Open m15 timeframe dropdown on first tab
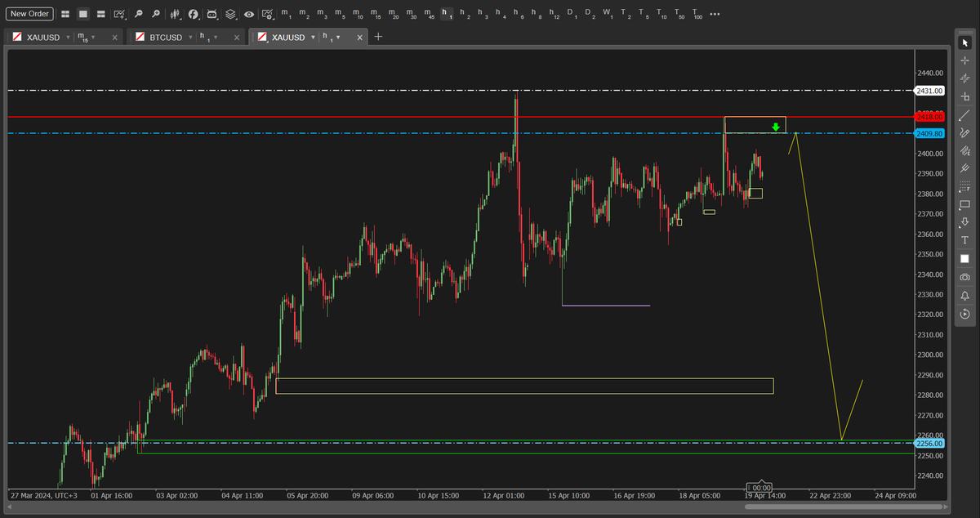 coord(94,38)
